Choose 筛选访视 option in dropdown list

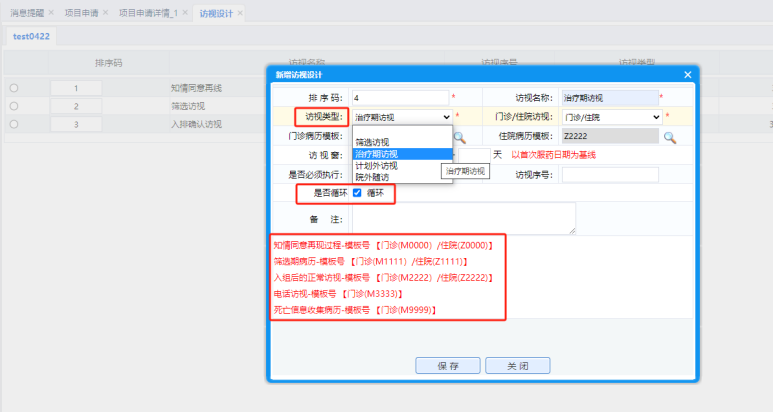pos(402,142)
